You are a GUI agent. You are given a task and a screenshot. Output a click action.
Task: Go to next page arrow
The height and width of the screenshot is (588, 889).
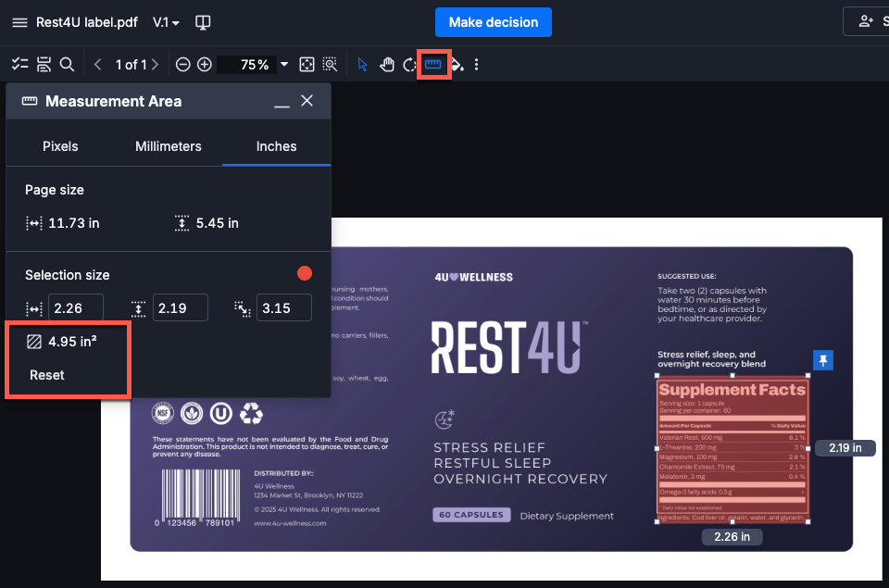click(x=156, y=65)
